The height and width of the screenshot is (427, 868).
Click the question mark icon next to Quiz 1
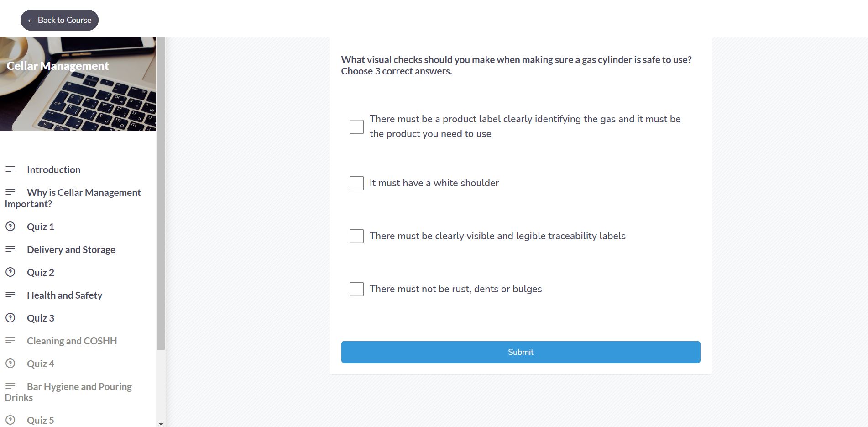pos(10,227)
